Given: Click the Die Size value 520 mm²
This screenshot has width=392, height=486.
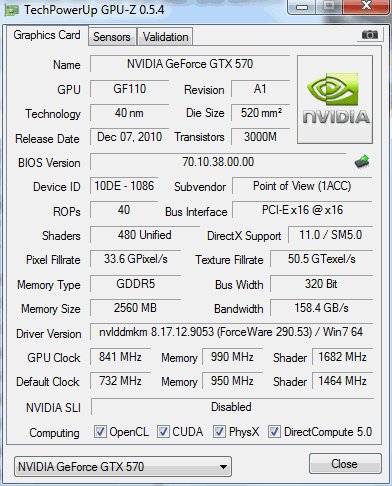Looking at the screenshot, I should [260, 113].
